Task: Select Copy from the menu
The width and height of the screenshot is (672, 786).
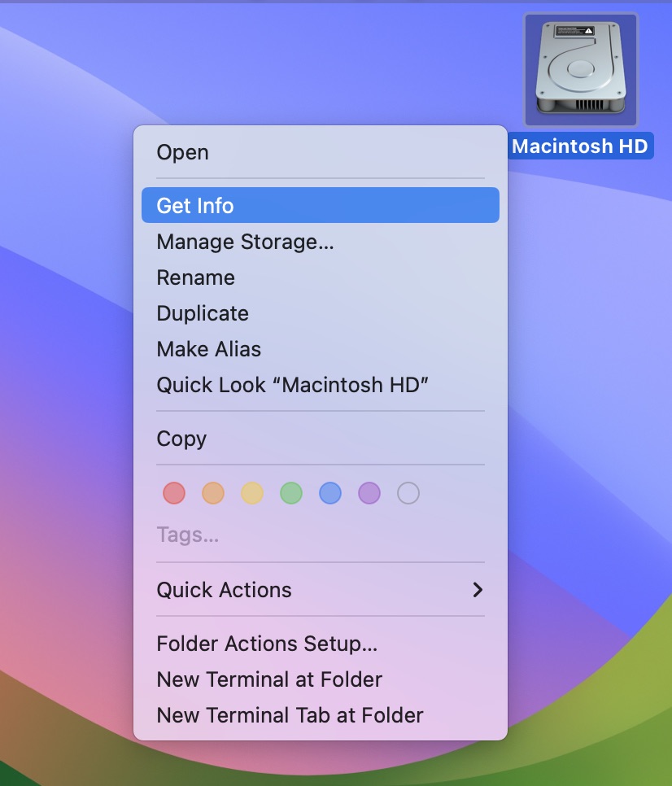Action: (x=321, y=439)
